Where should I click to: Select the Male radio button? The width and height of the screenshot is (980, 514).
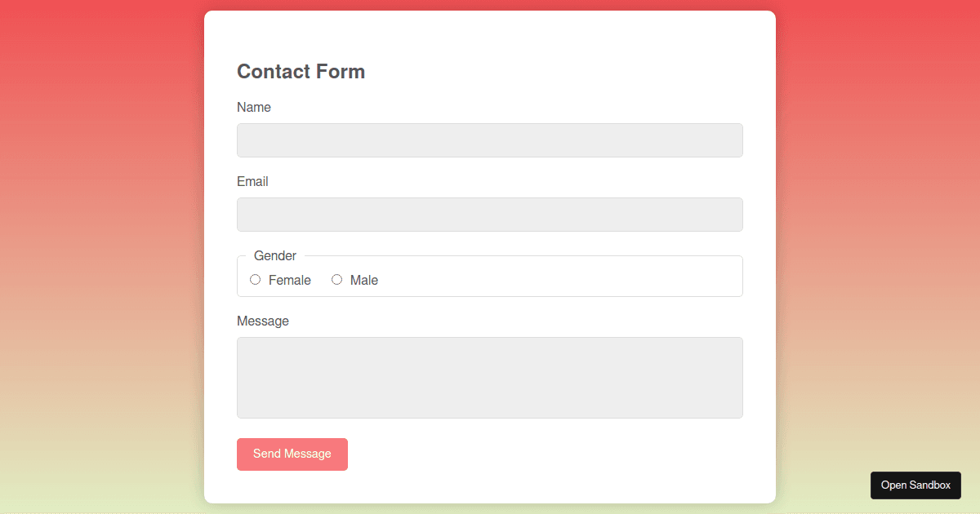tap(336, 280)
